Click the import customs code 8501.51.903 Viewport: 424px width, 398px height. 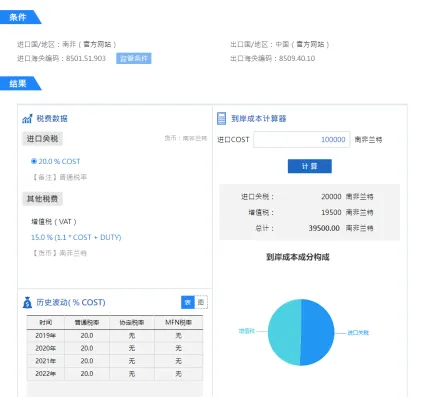point(86,58)
